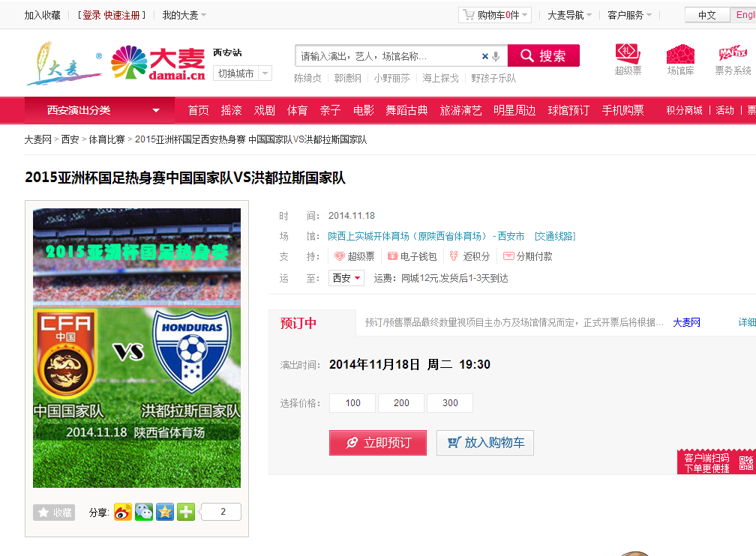Open the client QR code scan banner
The image size is (756, 556).
point(716,462)
